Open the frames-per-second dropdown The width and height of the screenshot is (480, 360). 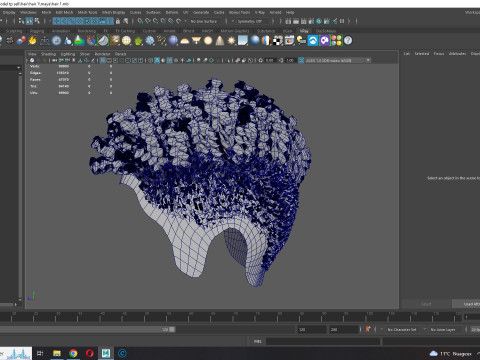click(x=475, y=330)
